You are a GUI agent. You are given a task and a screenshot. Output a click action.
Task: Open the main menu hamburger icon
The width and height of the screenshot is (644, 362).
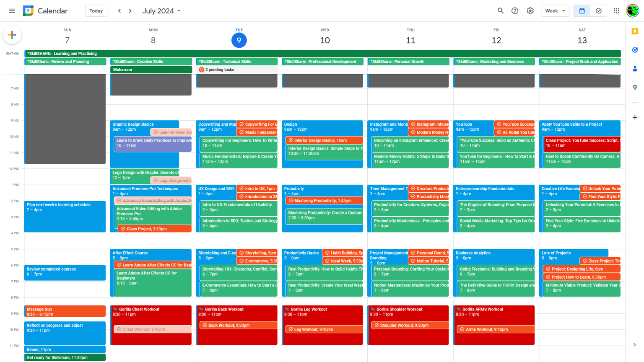pyautogui.click(x=12, y=11)
